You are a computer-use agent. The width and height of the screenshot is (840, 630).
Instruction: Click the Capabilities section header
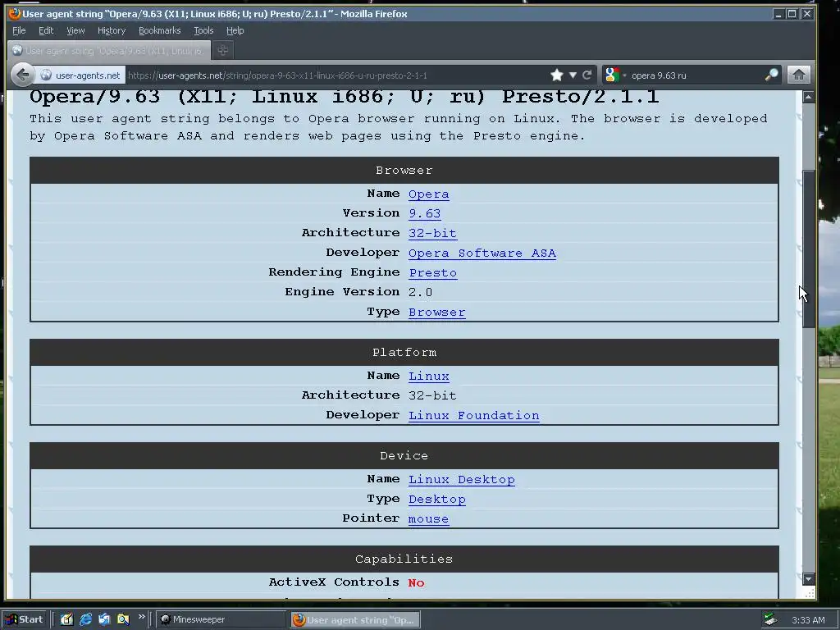click(404, 559)
